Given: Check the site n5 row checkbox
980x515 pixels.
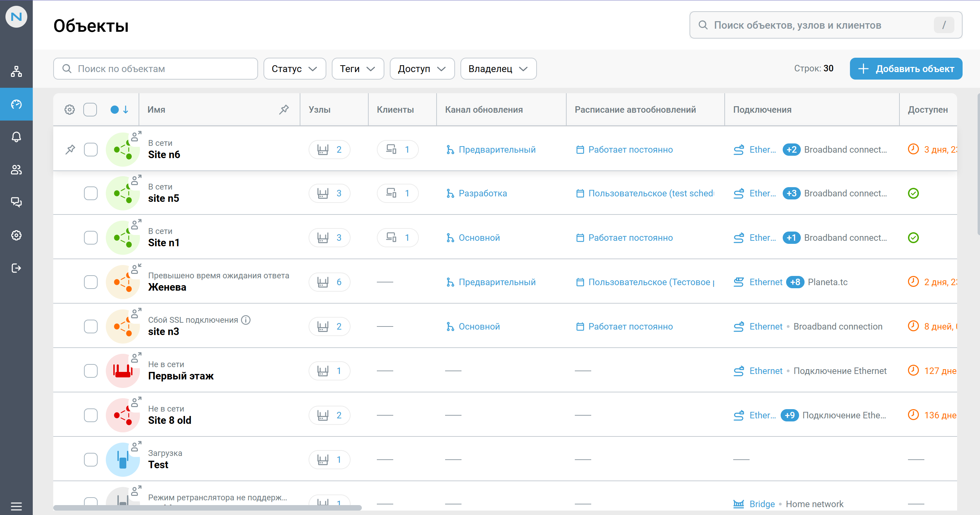Looking at the screenshot, I should (x=90, y=193).
